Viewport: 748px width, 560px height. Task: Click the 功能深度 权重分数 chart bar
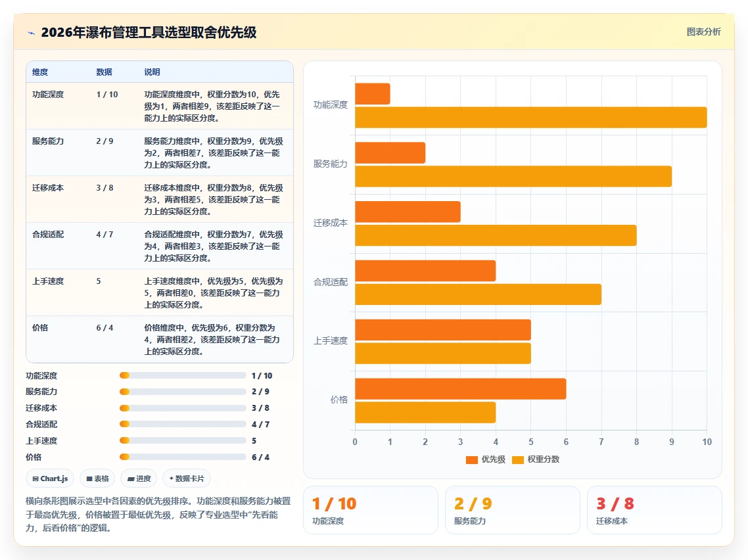click(x=531, y=118)
